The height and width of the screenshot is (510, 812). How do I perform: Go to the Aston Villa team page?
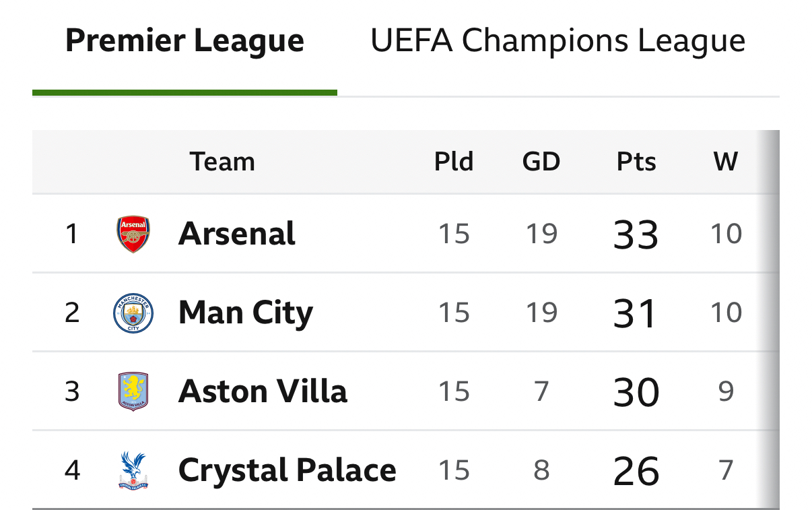tap(263, 391)
